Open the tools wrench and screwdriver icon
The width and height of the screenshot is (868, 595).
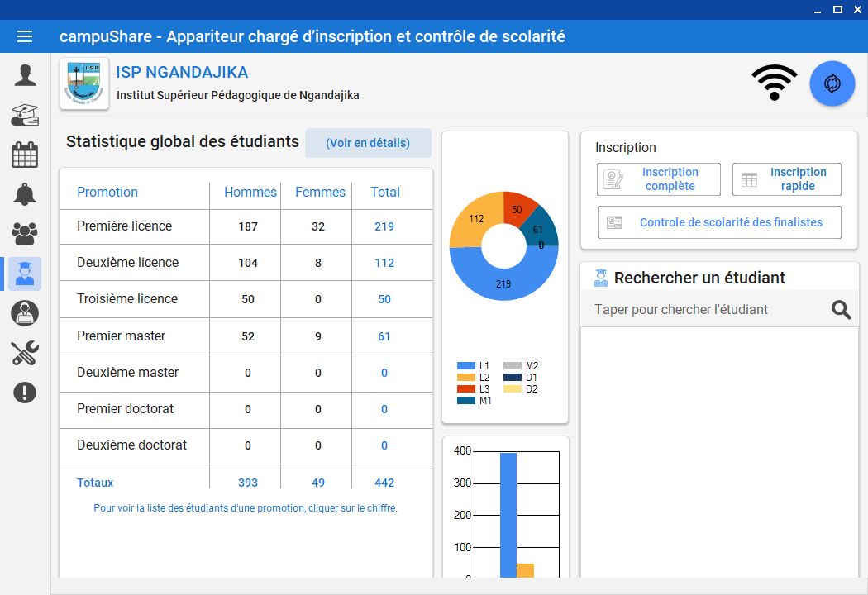point(25,353)
